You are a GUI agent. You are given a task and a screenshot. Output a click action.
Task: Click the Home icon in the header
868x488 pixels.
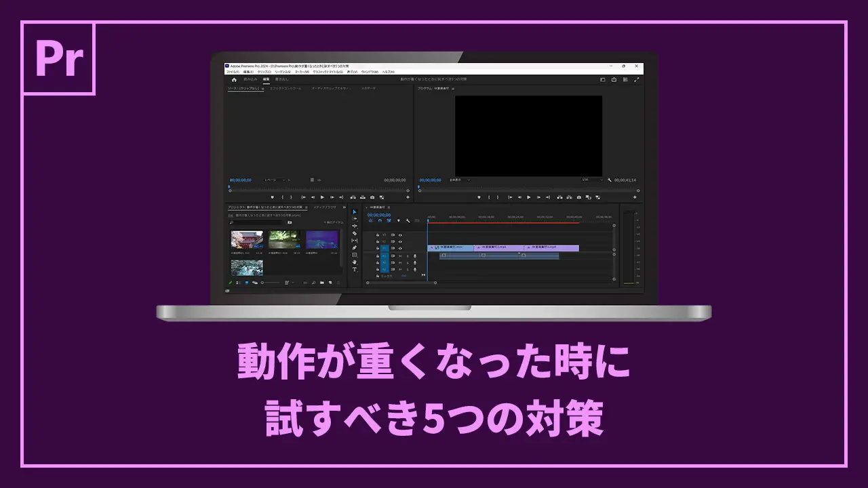(234, 79)
